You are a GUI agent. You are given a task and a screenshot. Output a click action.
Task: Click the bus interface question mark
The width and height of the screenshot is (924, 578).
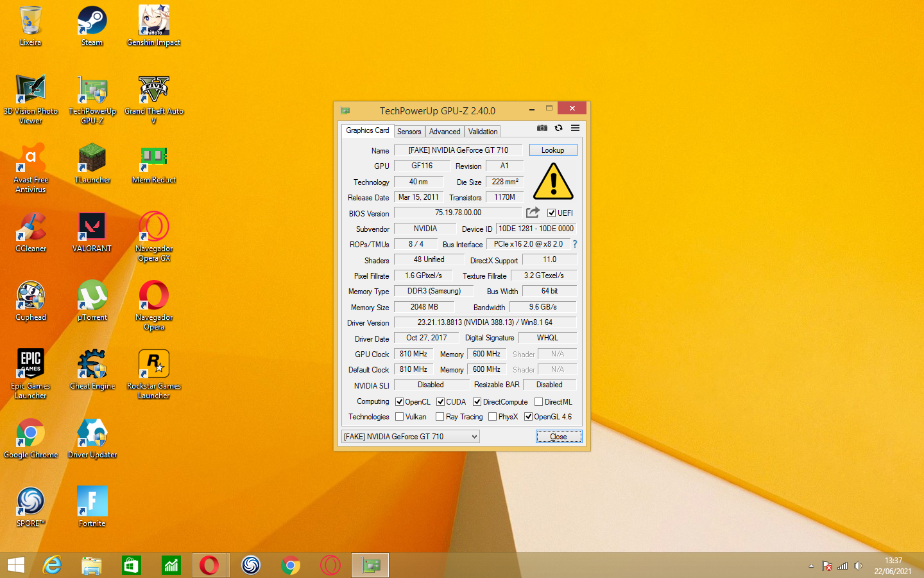pyautogui.click(x=575, y=244)
